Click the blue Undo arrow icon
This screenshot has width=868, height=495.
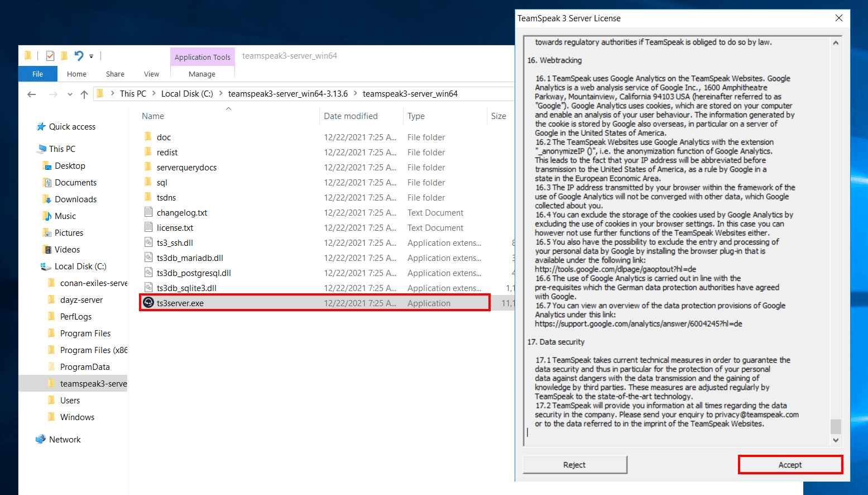point(79,56)
